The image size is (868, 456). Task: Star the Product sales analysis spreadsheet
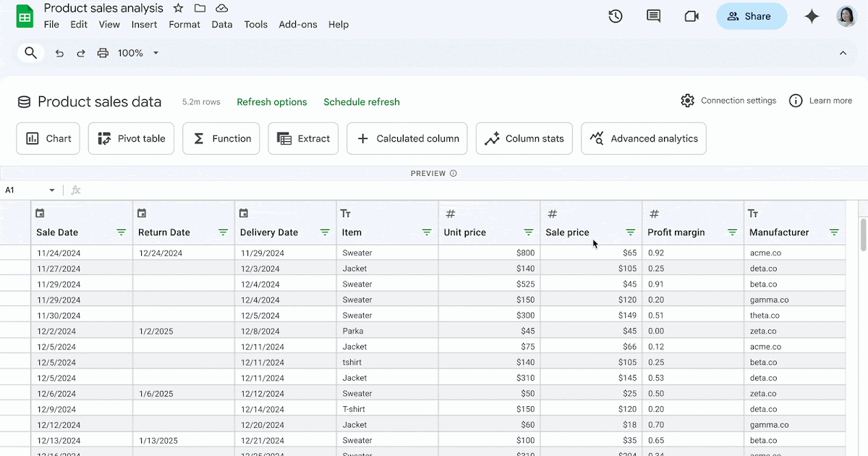click(x=178, y=8)
